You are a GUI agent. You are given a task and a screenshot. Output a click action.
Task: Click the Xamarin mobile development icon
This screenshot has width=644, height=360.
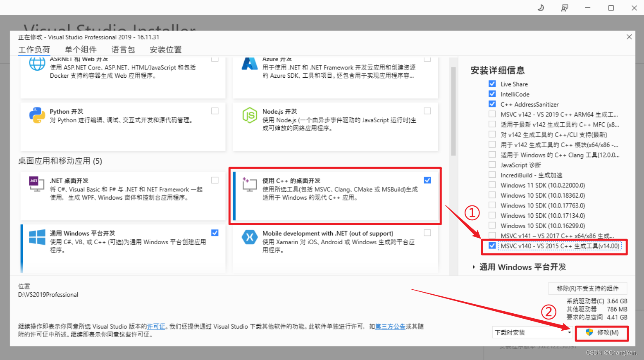coord(250,237)
